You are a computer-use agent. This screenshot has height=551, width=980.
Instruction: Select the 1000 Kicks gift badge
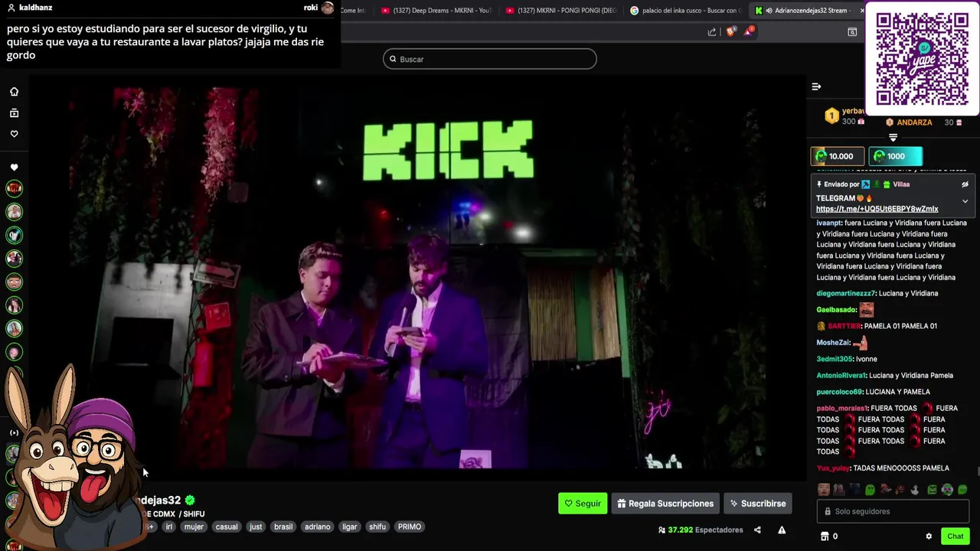895,156
